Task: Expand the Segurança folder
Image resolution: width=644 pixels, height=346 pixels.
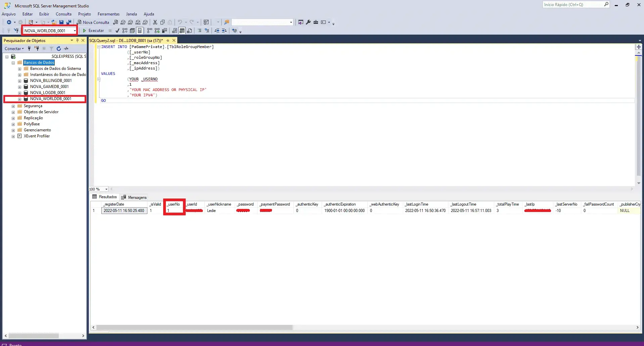Action: 13,106
